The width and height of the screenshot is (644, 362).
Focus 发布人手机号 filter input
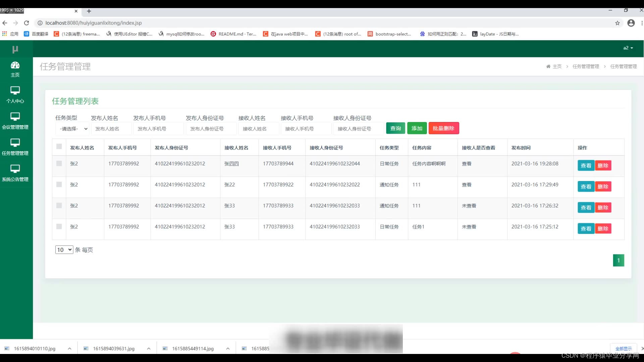[158, 129]
